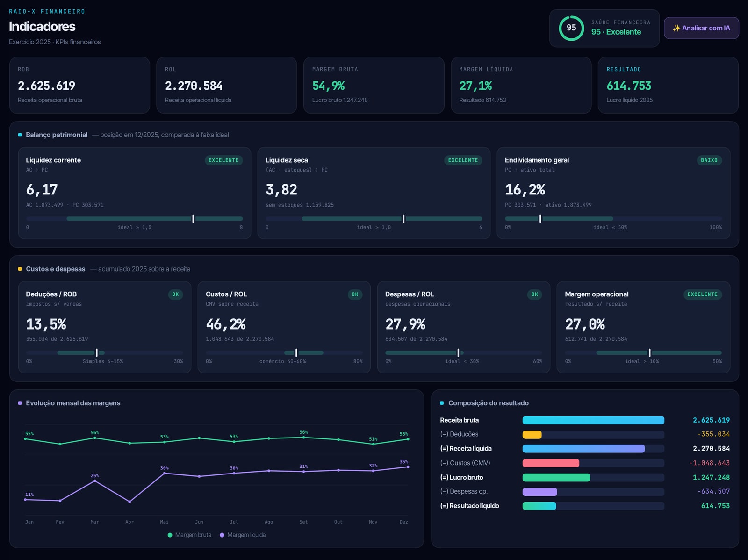The image size is (748, 560).
Task: Click the 32% data point label in November
Action: click(373, 466)
